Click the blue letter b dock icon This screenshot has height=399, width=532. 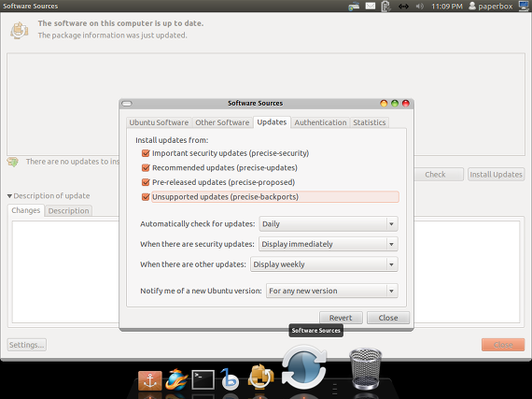(x=230, y=378)
